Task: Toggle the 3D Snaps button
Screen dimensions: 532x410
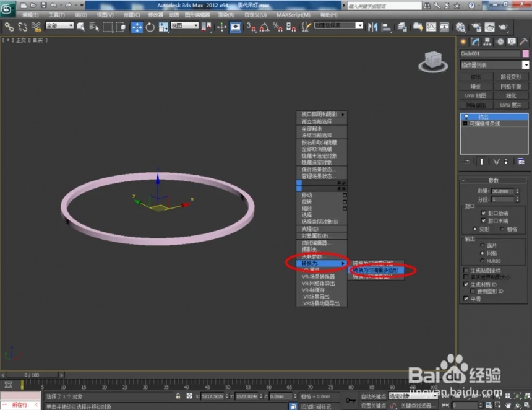Action: [251, 27]
